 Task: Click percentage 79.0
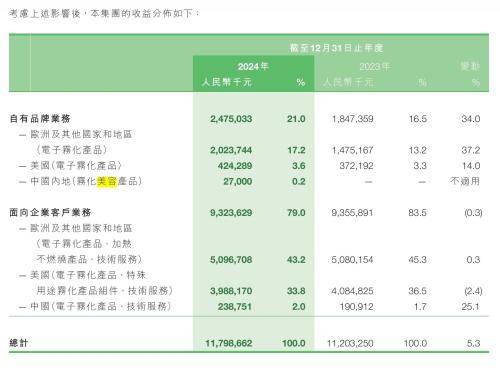coord(296,213)
